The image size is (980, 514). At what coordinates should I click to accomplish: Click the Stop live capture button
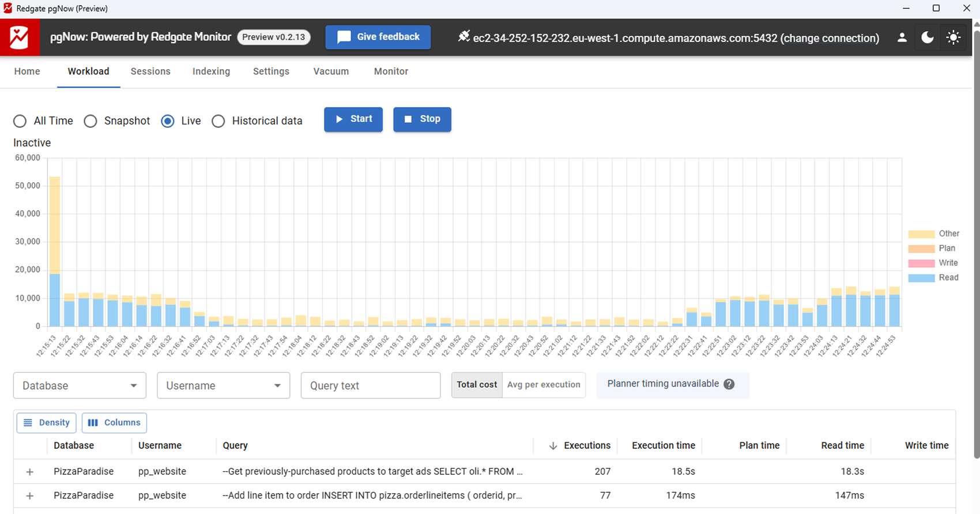click(422, 119)
